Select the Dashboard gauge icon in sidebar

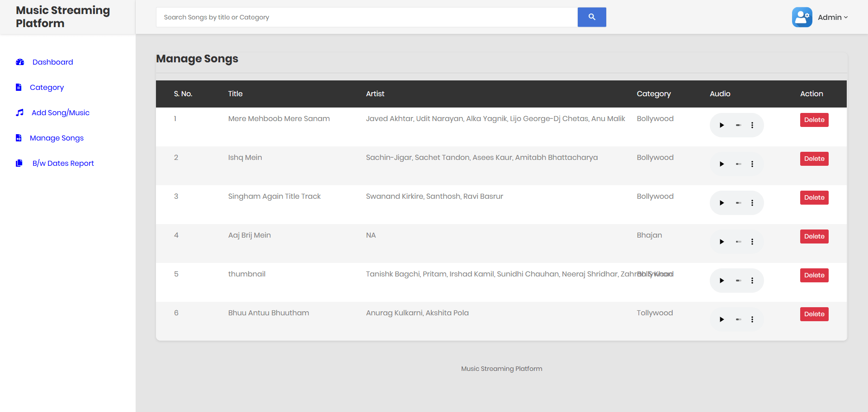(x=19, y=62)
